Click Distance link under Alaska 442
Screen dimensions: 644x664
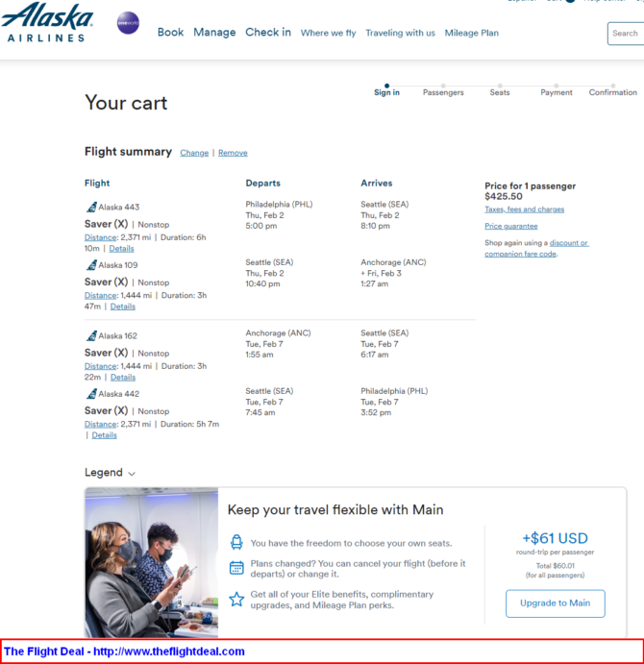tap(100, 425)
